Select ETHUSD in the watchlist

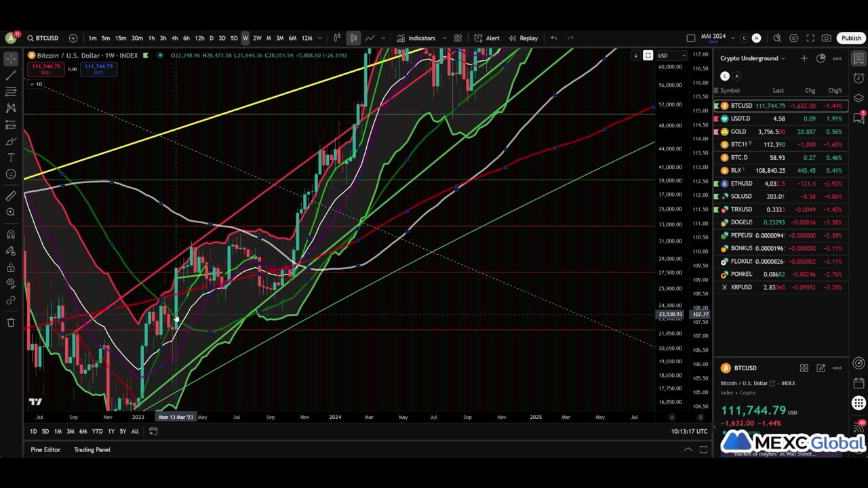pyautogui.click(x=781, y=184)
